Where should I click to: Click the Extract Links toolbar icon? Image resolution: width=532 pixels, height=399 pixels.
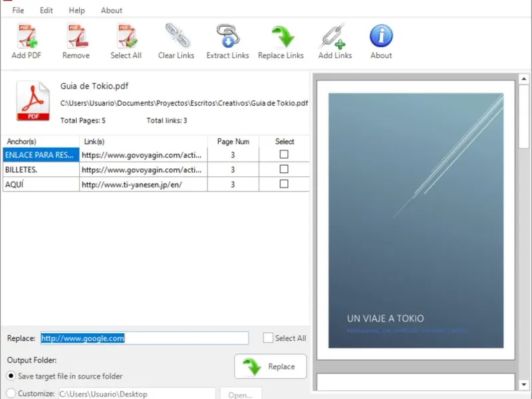(x=228, y=36)
